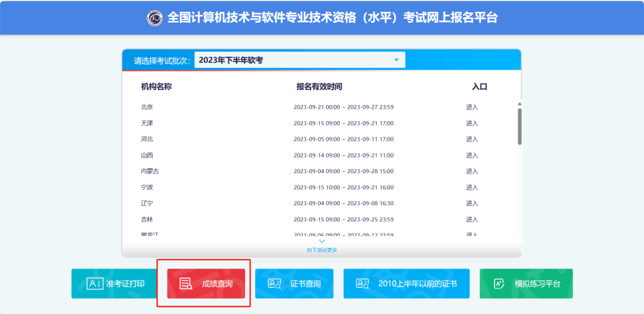Screen dimensions: 644x314
Task: Click the icon on 2010上半年以前的证书 button
Action: 363,284
